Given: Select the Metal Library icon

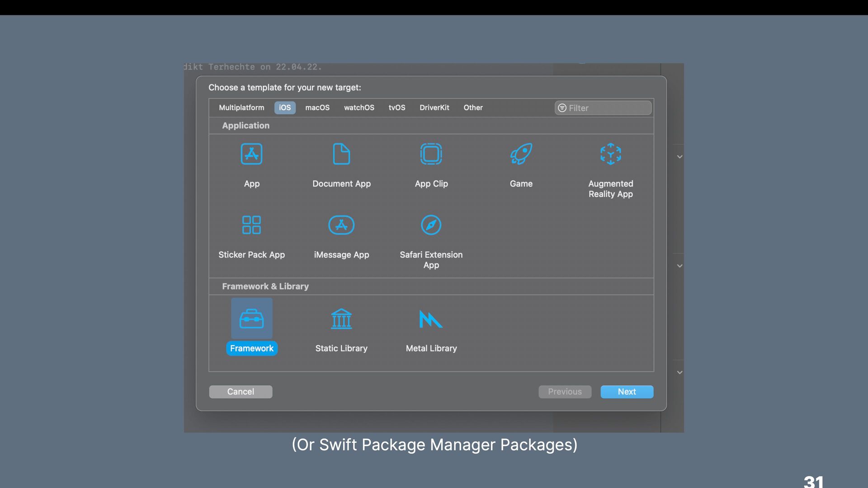Looking at the screenshot, I should [431, 319].
